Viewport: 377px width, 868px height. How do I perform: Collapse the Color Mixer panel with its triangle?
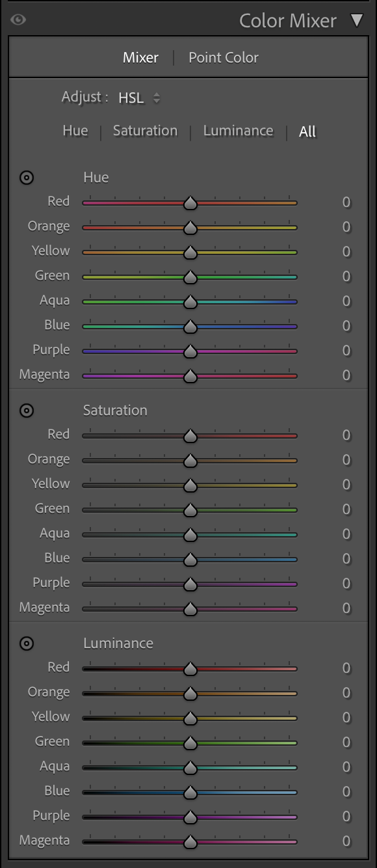click(x=357, y=20)
